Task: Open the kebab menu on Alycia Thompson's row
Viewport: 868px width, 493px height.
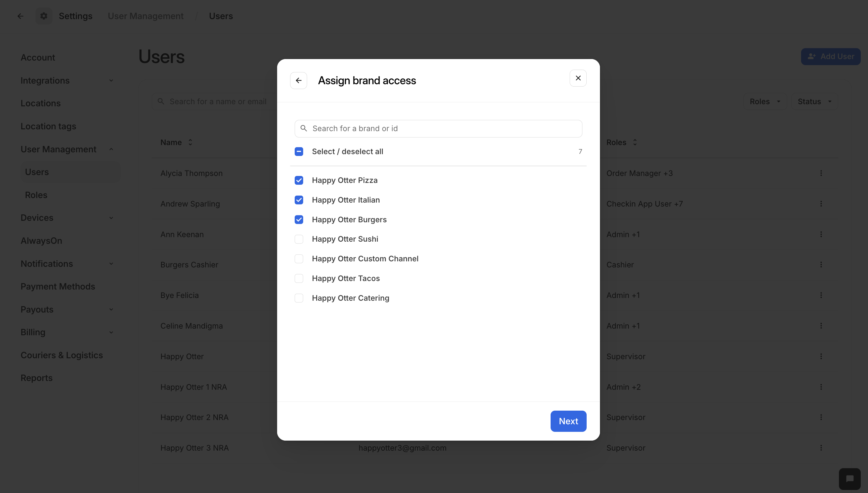Action: [x=821, y=173]
